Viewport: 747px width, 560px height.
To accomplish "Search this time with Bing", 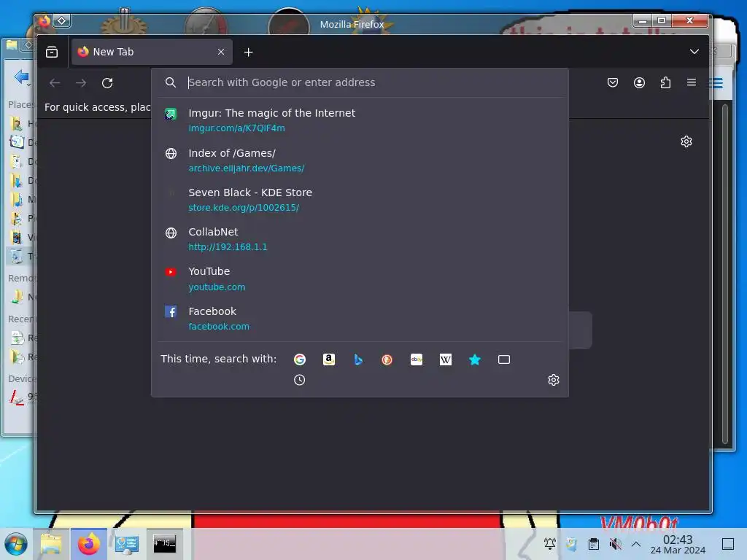I will pos(358,359).
